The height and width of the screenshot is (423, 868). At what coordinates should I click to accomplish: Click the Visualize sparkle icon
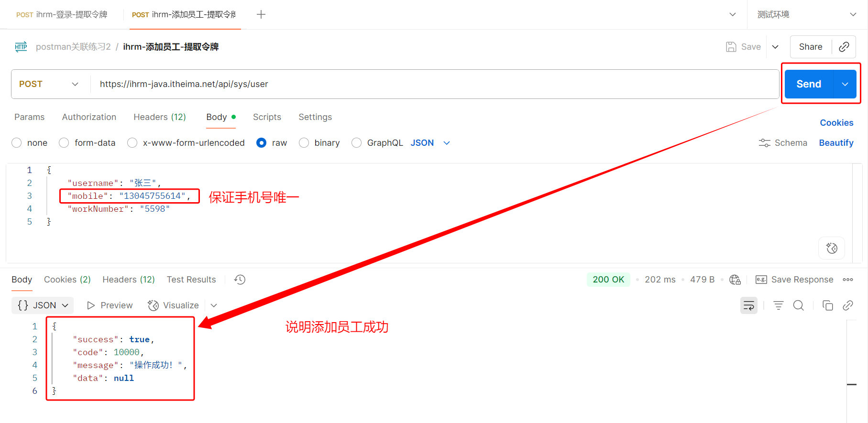pos(153,305)
